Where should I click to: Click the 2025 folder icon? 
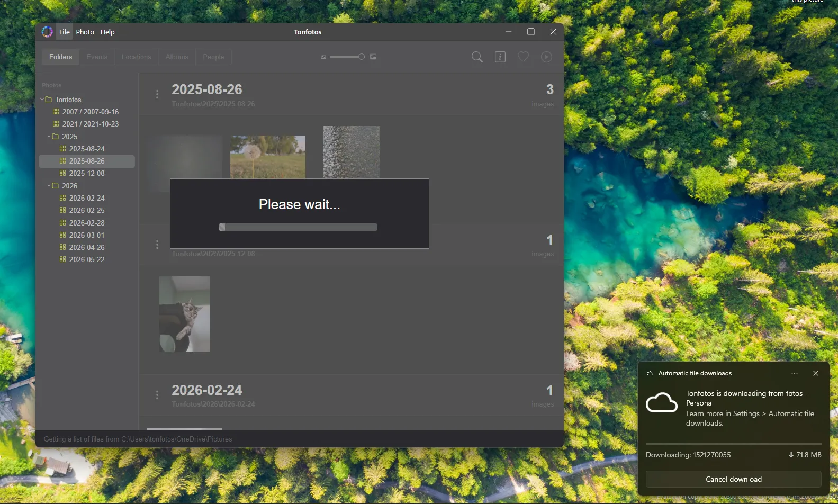[55, 137]
